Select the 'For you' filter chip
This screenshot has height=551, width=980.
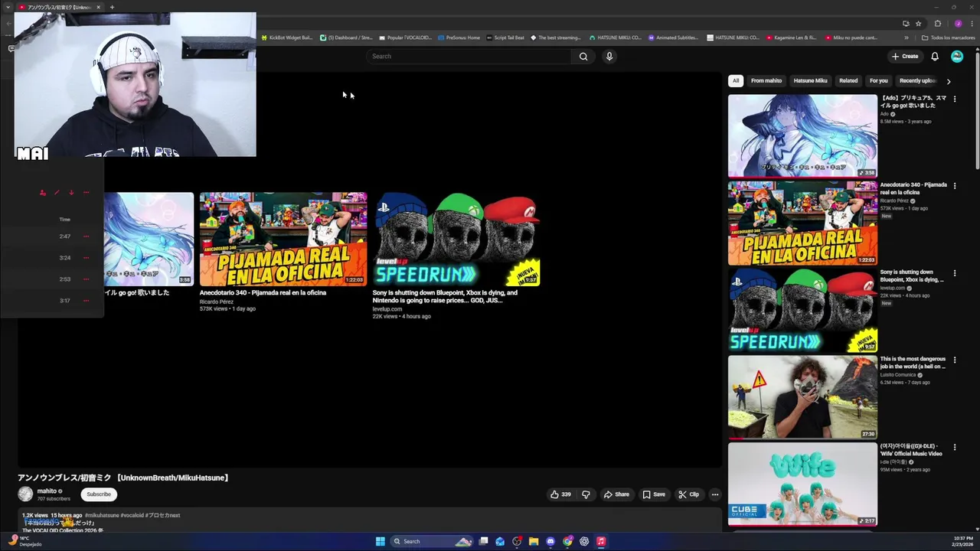coord(878,80)
